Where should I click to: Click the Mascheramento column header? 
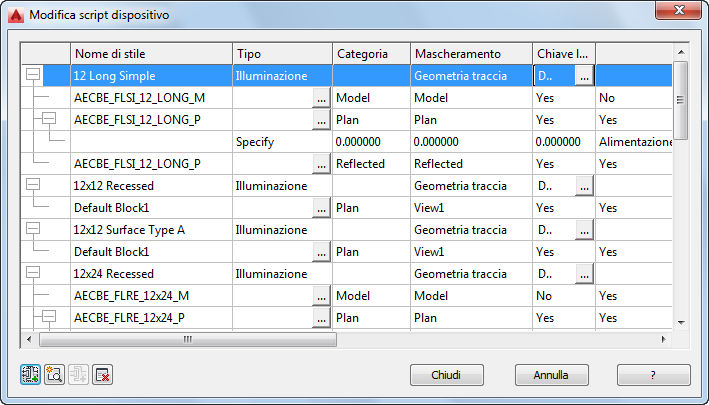point(470,53)
